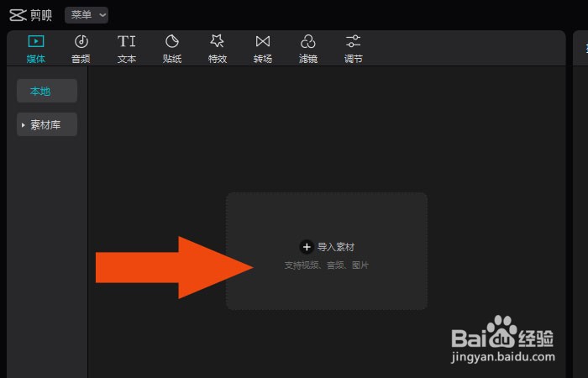Screen dimensions: 588x378
Task: Open the 音频 (Audio) tab
Action: click(x=81, y=49)
